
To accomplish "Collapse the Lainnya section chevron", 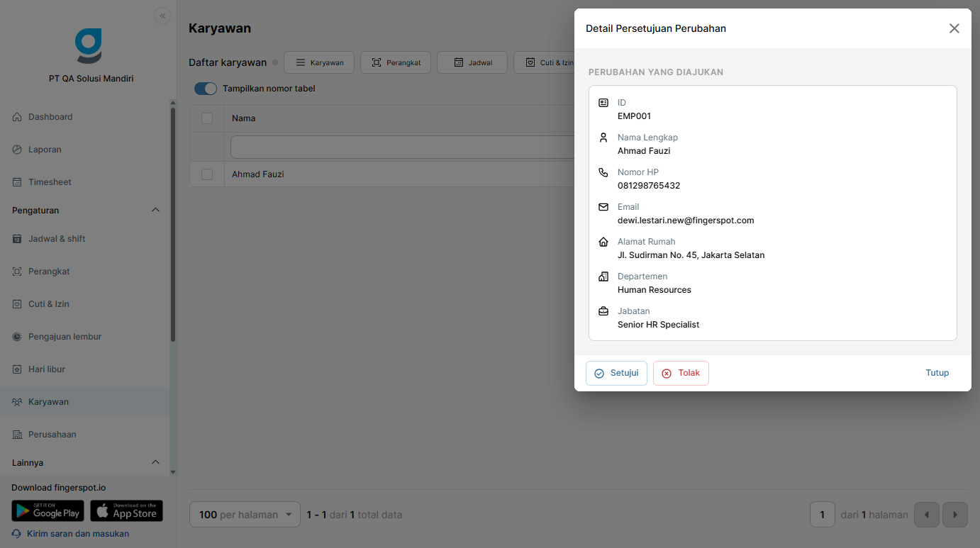I will pos(156,463).
